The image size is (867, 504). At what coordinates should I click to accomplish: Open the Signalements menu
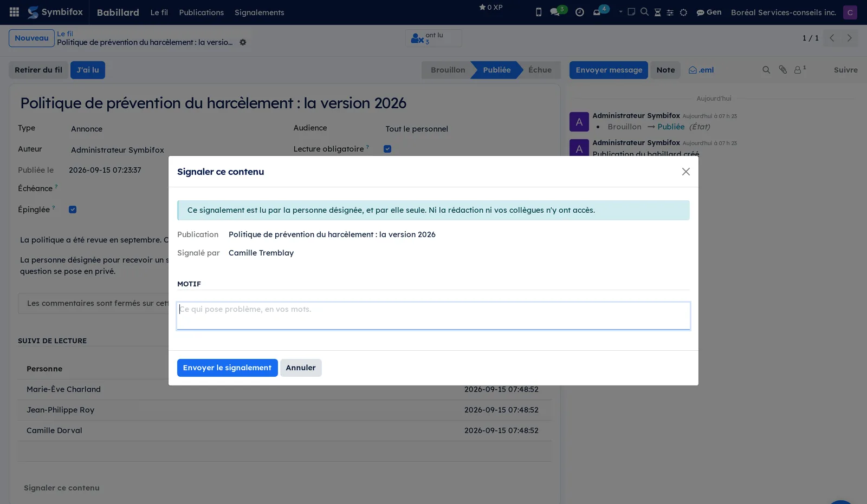click(x=259, y=12)
